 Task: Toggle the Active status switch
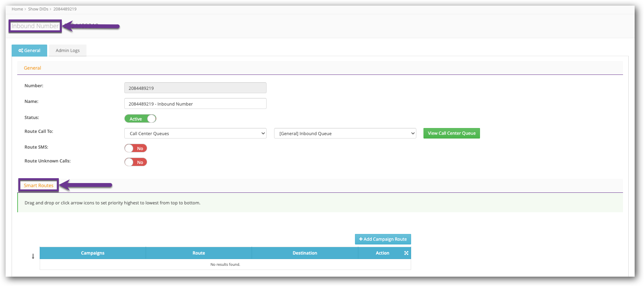tap(140, 119)
